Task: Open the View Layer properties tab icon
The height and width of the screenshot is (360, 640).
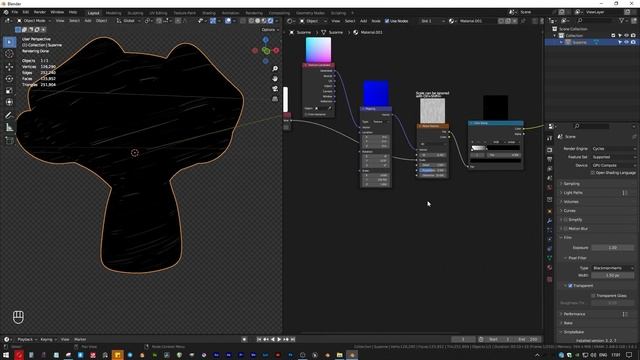Action: point(549,169)
